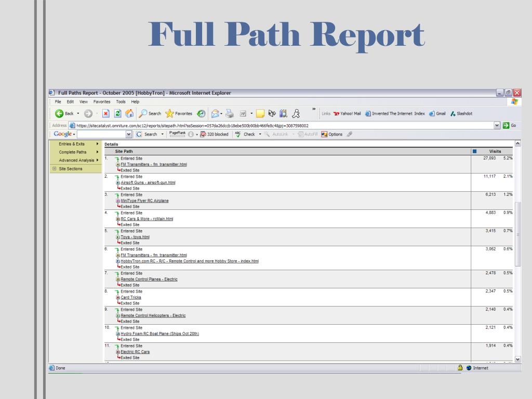Screen dimensions: 532x399
Task: Click the Forward arrow icon
Action: coord(88,113)
